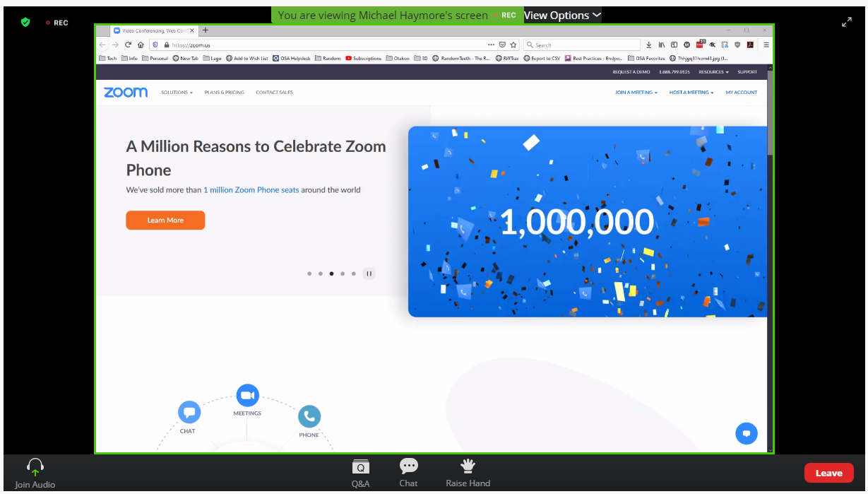This screenshot has height=494, width=868.
Task: Click the red extension icon with badge
Action: (x=700, y=44)
